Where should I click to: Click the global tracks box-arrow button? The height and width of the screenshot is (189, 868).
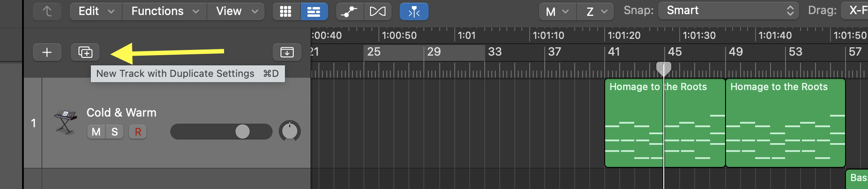pos(287,52)
